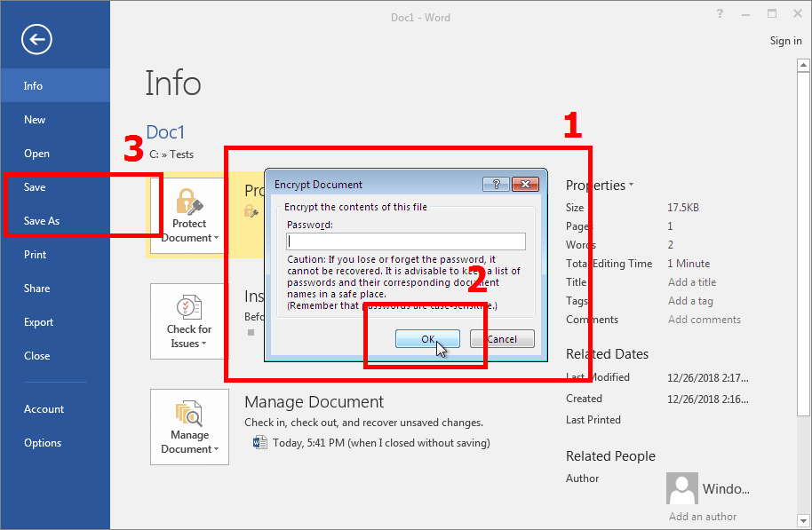Select Export in the sidebar
Image resolution: width=812 pixels, height=530 pixels.
55,322
